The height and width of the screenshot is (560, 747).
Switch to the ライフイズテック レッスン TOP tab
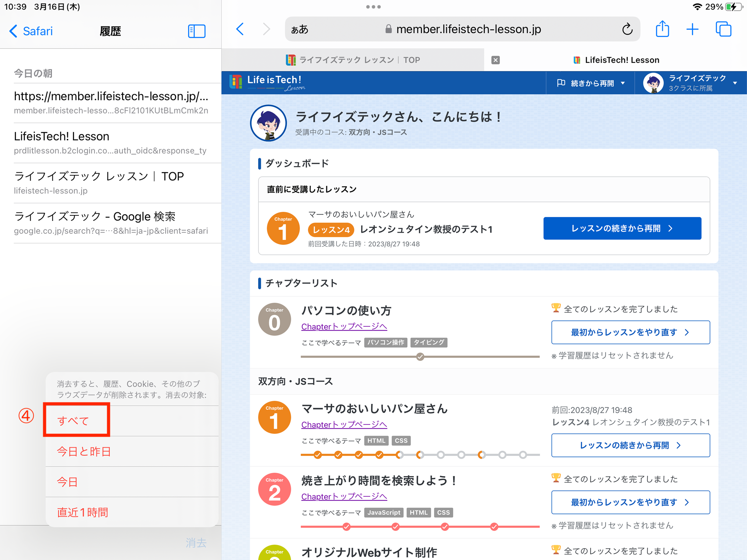[x=353, y=60]
